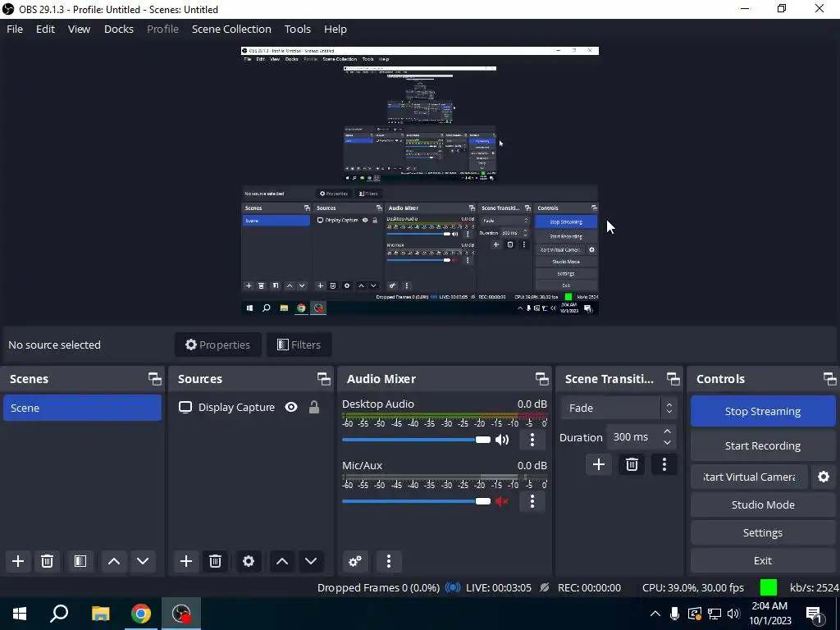Click Stop Streaming button
The height and width of the screenshot is (630, 840).
763,412
